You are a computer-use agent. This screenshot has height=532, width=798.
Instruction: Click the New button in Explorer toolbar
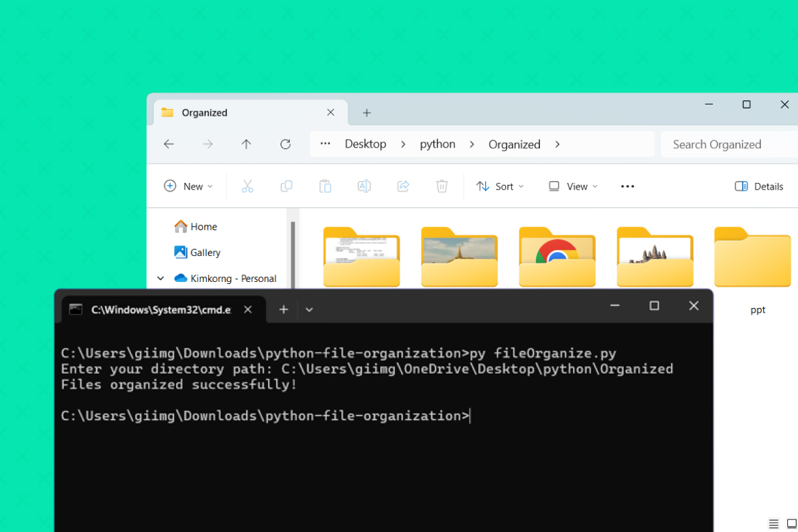188,186
